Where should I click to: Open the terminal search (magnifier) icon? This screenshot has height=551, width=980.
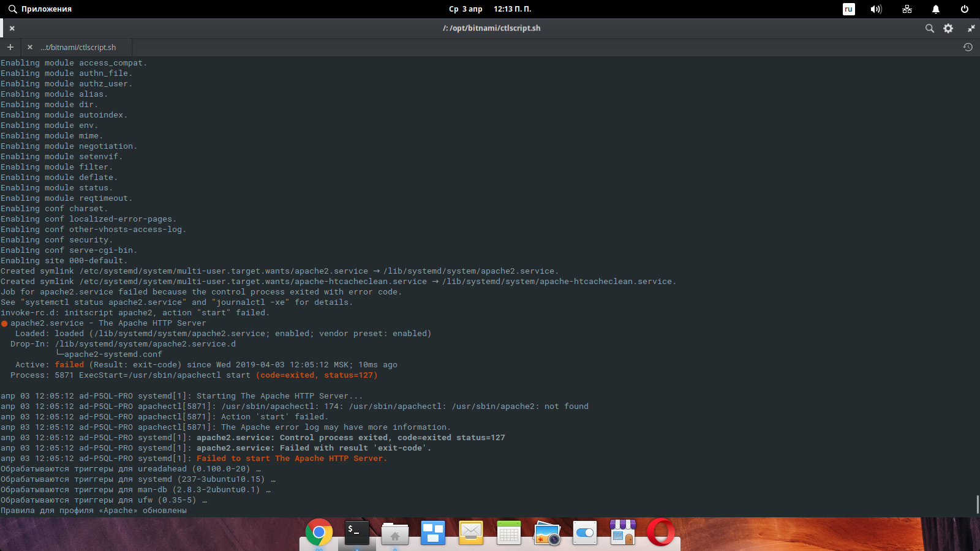pyautogui.click(x=929, y=28)
